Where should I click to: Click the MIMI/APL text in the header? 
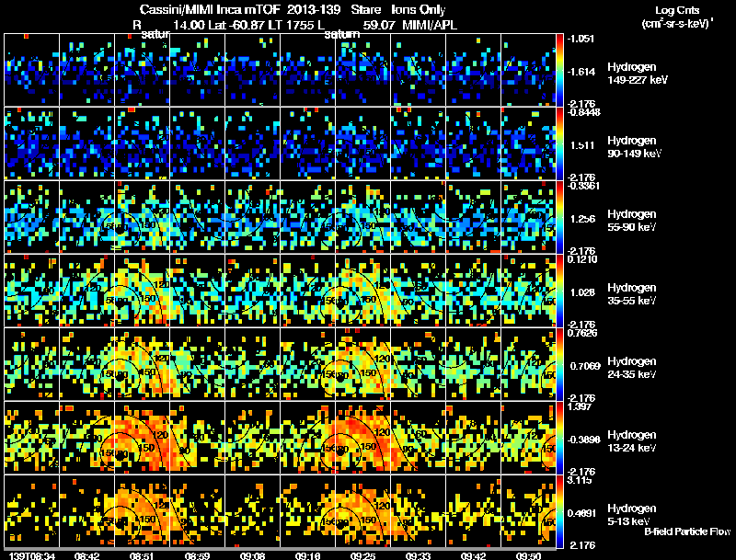430,25
